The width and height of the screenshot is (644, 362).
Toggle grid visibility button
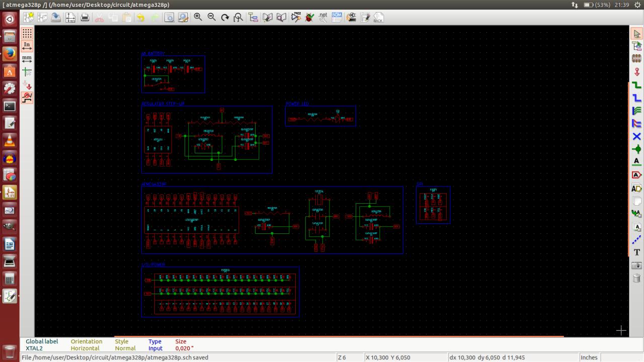coord(27,33)
